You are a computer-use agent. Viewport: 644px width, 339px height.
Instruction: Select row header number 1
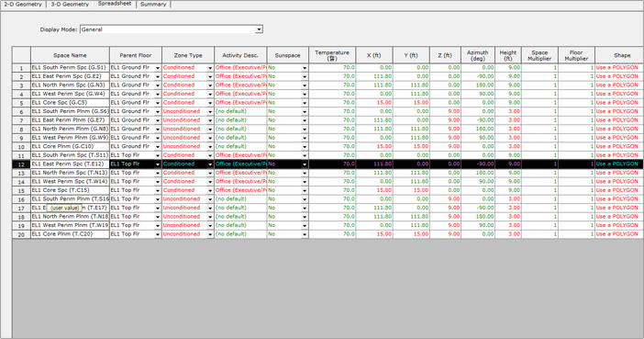21,68
